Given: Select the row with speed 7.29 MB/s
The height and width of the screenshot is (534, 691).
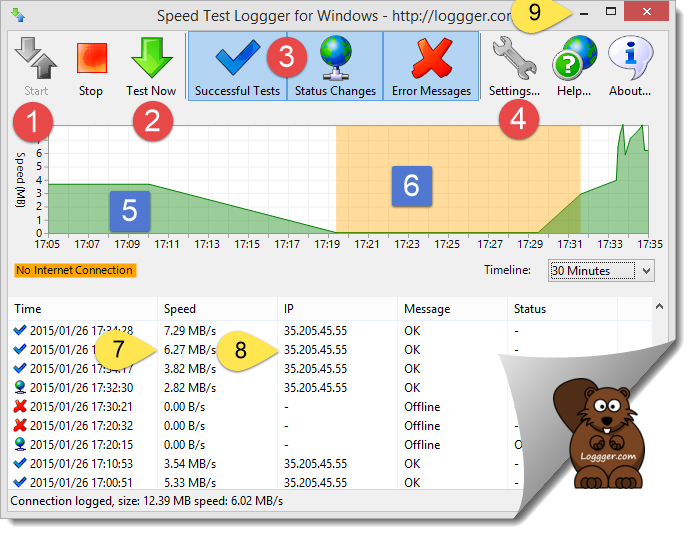Looking at the screenshot, I should tap(330, 330).
